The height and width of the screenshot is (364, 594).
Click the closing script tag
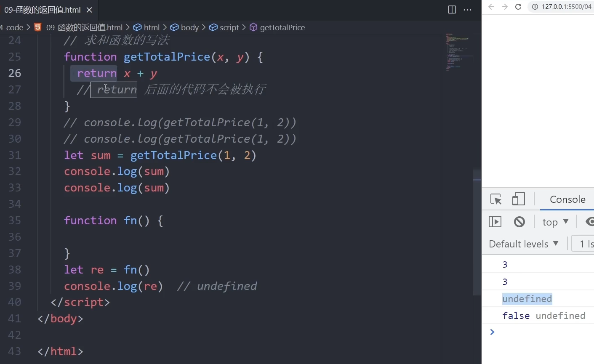[80, 302]
